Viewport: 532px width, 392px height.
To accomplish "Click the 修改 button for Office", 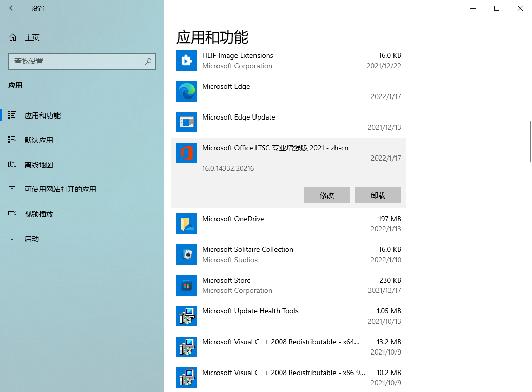I will (327, 195).
